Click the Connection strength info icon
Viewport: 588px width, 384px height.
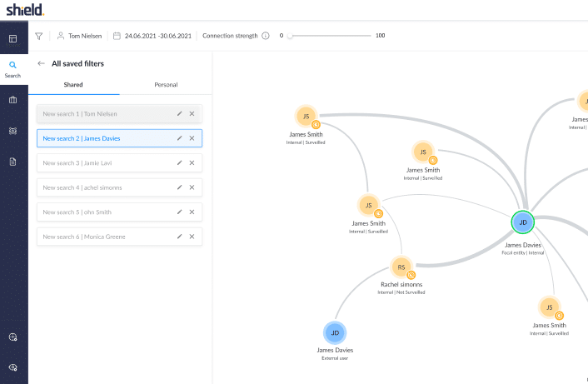coord(266,36)
